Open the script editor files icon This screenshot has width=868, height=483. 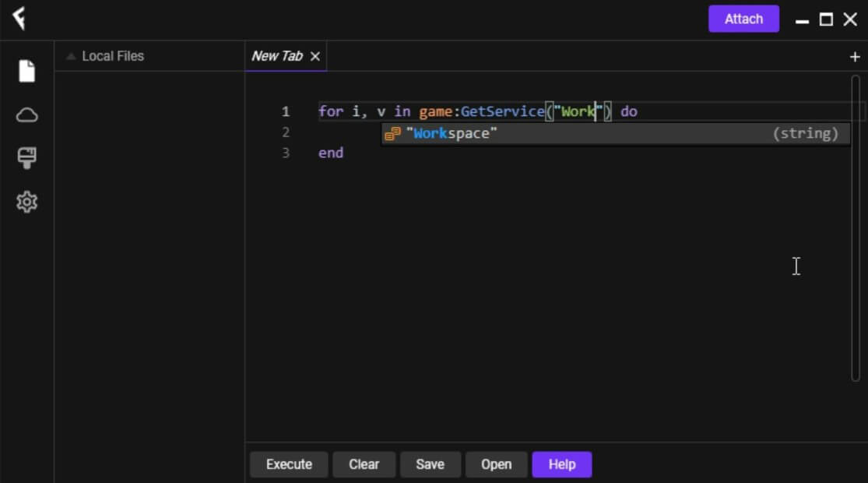pos(27,70)
